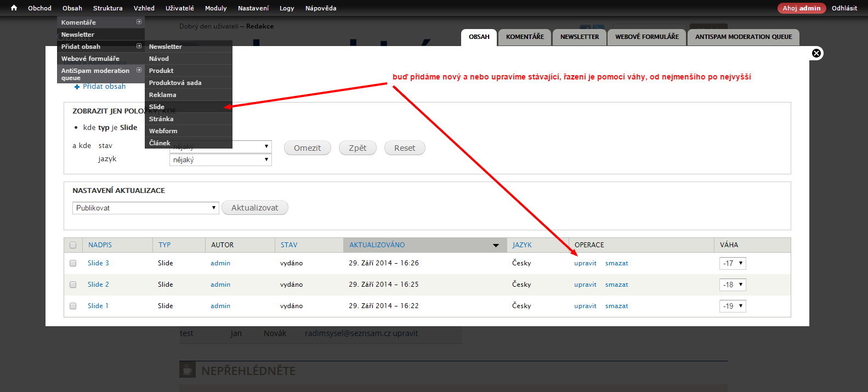Choose Webform in the add content submenu

[x=189, y=131]
